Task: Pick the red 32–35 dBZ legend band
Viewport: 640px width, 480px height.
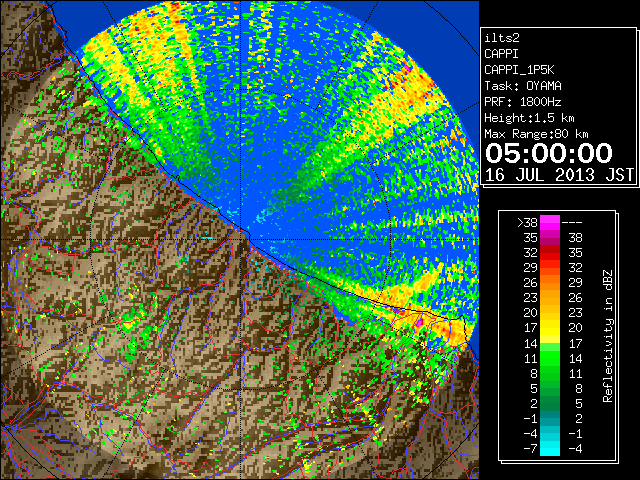Action: 550,252
